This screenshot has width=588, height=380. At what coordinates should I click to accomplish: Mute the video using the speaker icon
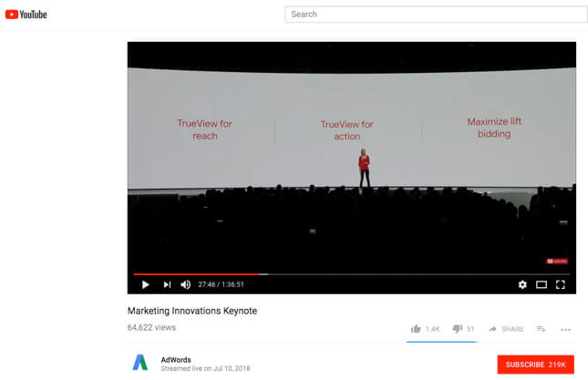pyautogui.click(x=186, y=284)
